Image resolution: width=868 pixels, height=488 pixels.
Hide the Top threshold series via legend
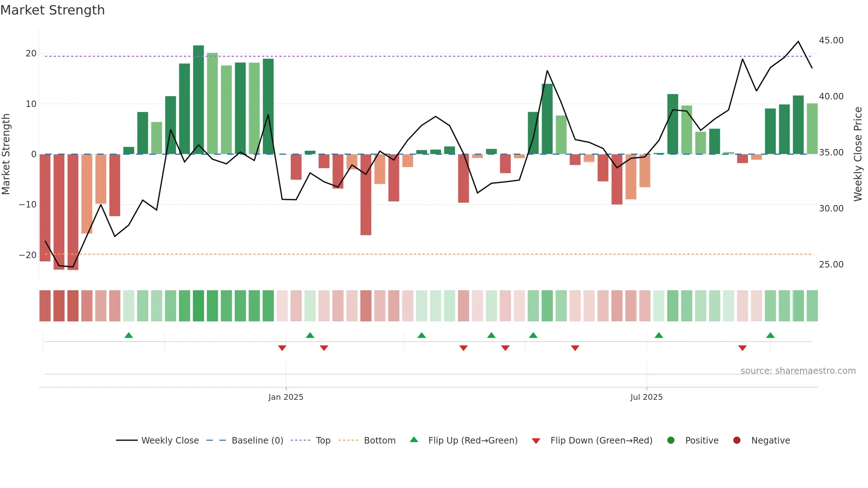tap(311, 440)
